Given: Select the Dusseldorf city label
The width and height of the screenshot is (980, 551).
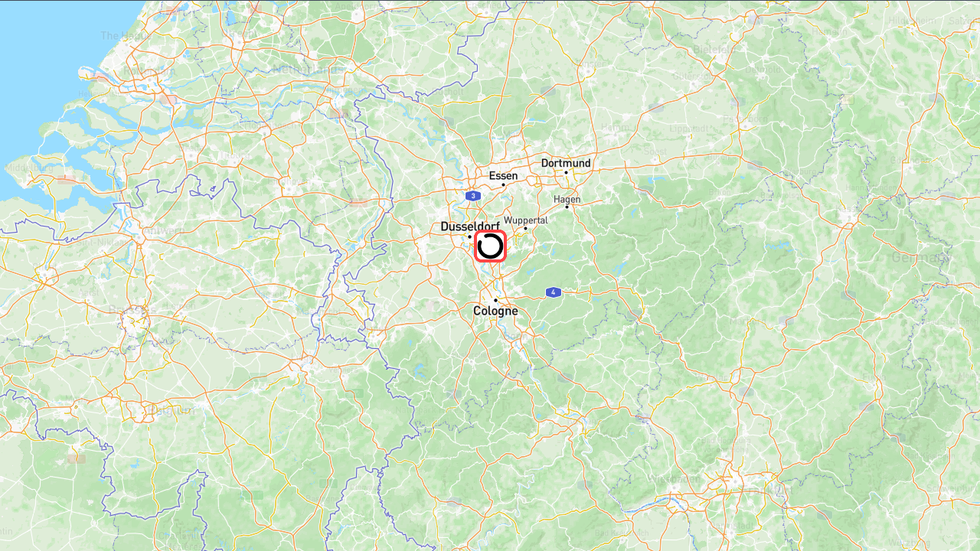Looking at the screenshot, I should pos(470,227).
